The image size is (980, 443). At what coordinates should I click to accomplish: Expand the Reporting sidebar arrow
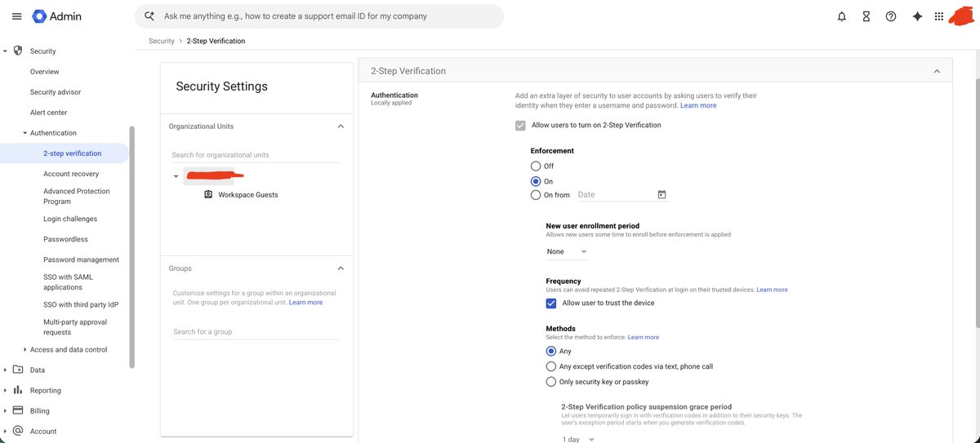[x=6, y=390]
